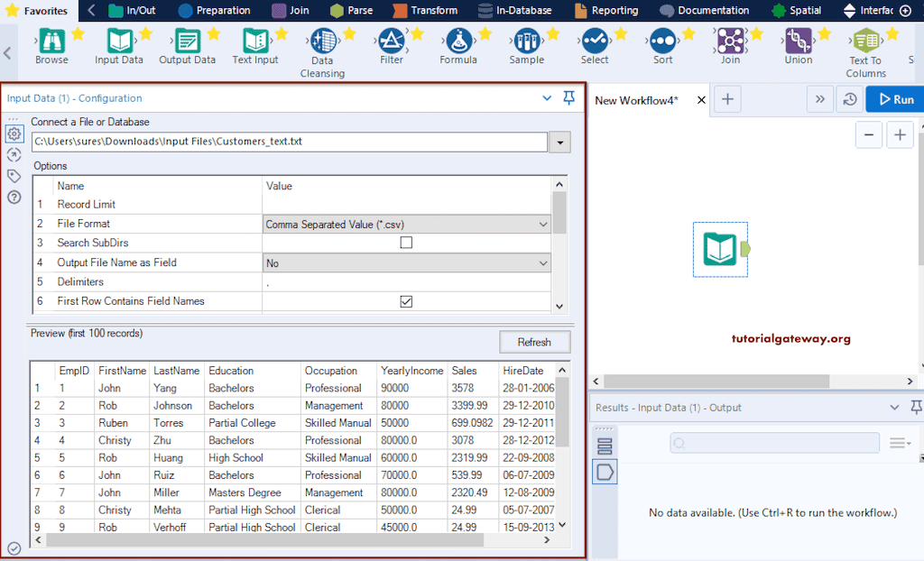Click inside the Results search field

pyautogui.click(x=774, y=443)
